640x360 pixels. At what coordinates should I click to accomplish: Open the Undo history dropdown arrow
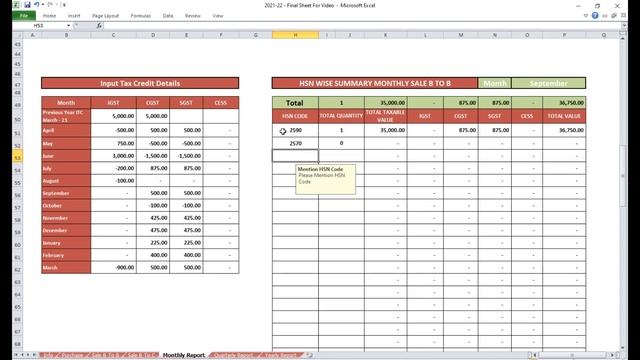tap(43, 5)
